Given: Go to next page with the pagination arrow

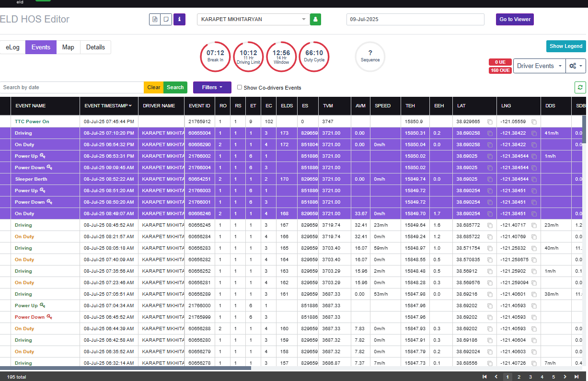Looking at the screenshot, I should click(x=565, y=377).
